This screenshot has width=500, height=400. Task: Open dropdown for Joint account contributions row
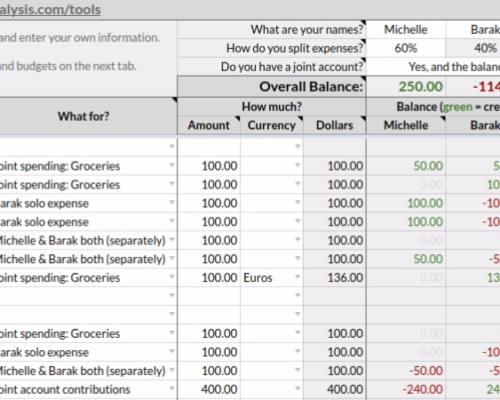coord(172,388)
